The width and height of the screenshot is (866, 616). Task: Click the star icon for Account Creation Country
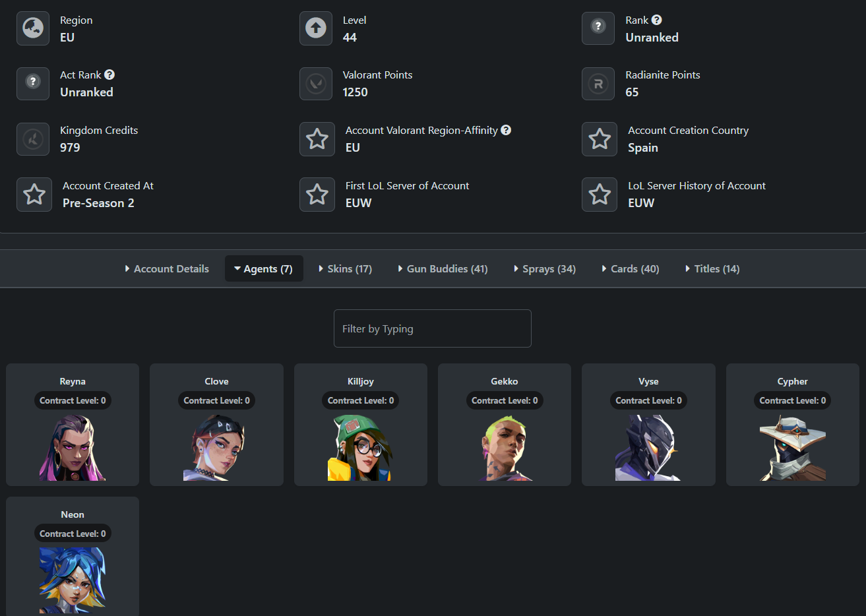point(600,139)
